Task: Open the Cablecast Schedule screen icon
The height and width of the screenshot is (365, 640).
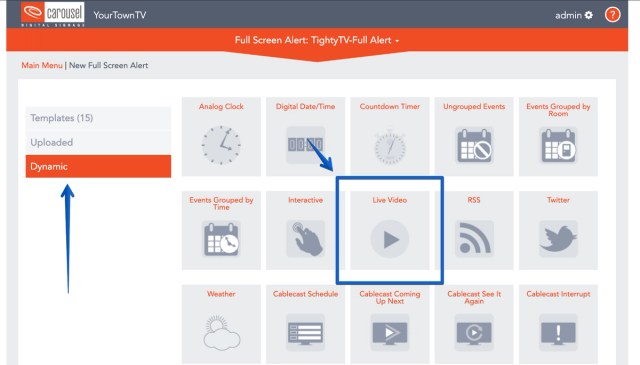Action: (305, 333)
